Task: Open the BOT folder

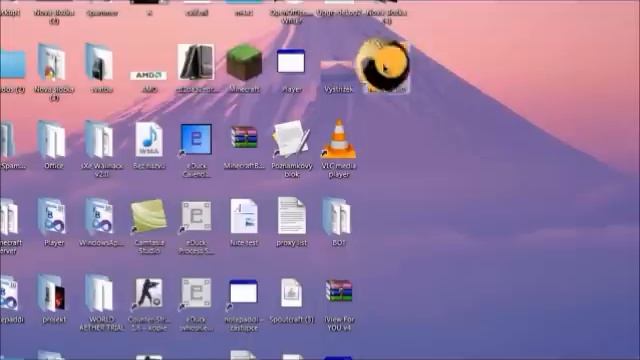Action: (338, 216)
